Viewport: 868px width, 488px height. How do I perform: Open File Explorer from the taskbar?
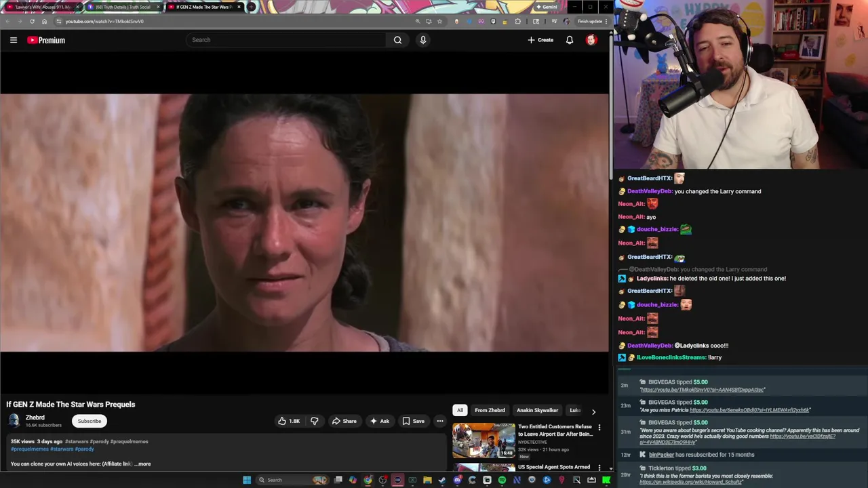coord(427,480)
